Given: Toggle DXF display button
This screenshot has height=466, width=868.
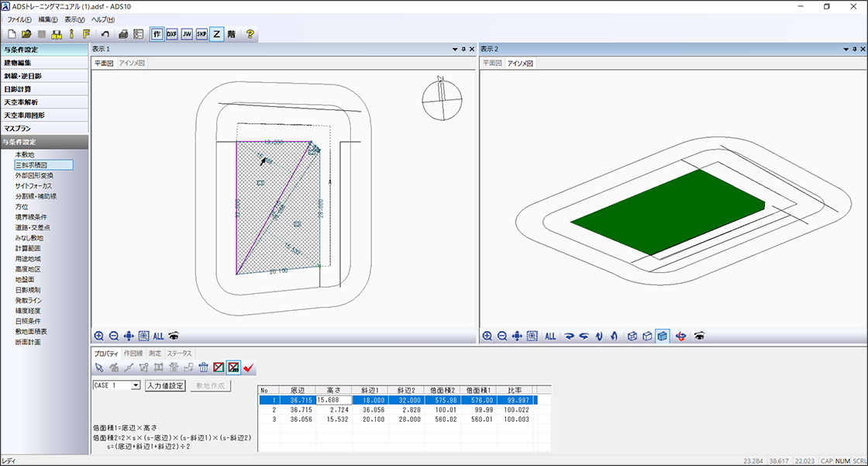Looking at the screenshot, I should [172, 34].
